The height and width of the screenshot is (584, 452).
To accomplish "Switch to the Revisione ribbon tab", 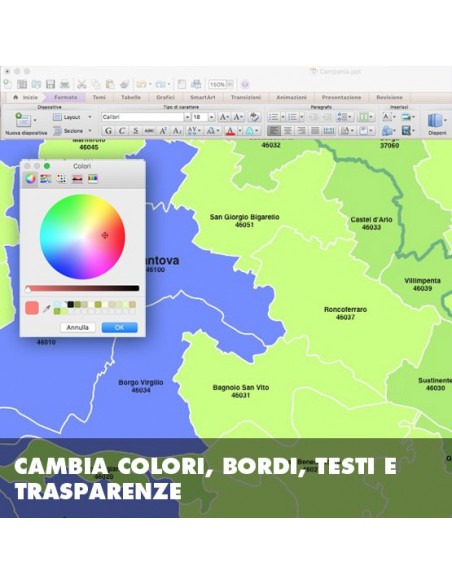I will point(389,97).
